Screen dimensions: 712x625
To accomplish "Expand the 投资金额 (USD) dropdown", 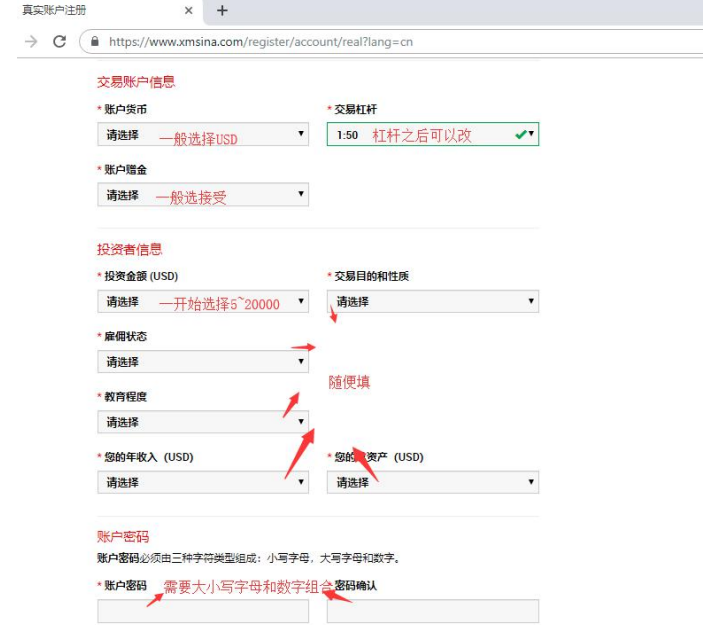I will [x=203, y=301].
